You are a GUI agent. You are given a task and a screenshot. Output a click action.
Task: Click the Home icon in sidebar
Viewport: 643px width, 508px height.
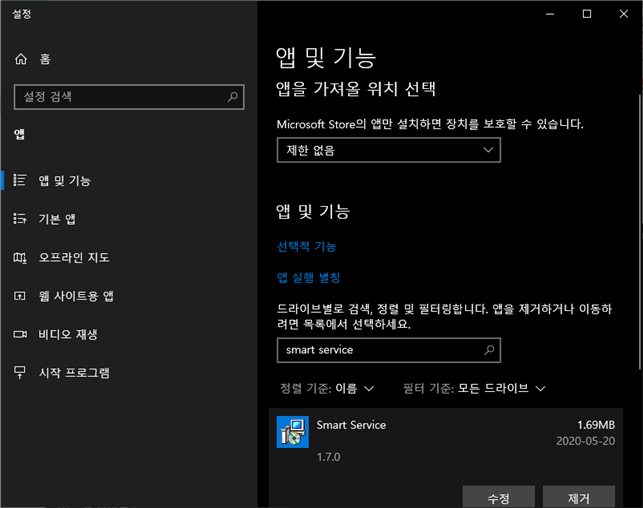click(x=21, y=59)
